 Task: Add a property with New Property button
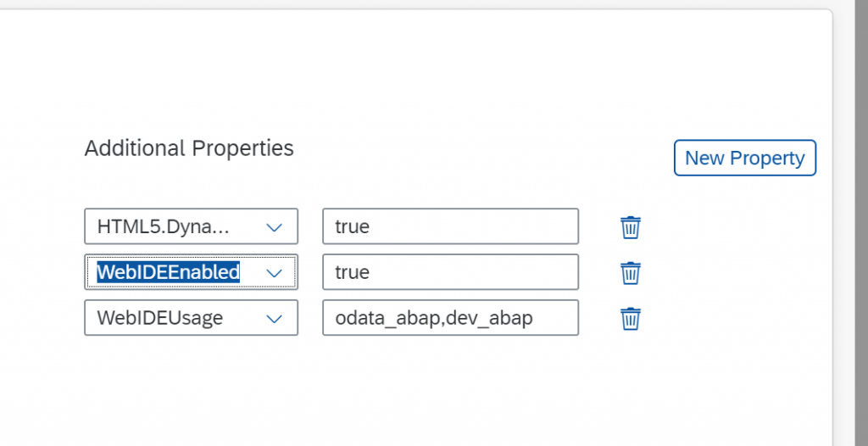(744, 158)
